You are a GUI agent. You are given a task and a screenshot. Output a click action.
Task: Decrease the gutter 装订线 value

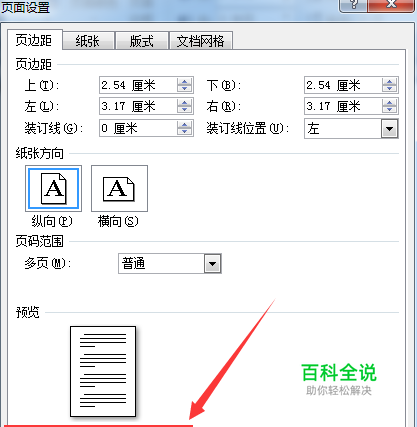coord(184,132)
